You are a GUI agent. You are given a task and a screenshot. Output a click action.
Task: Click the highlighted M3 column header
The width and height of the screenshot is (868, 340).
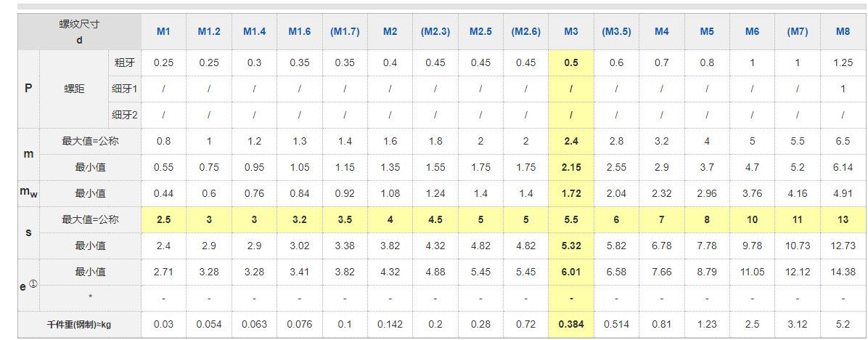571,32
